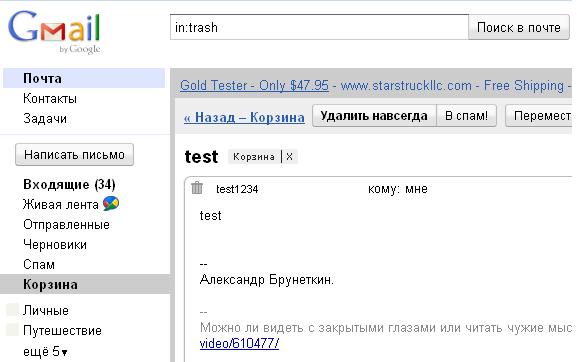The height and width of the screenshot is (362, 577).
Task: Select Почта in the sidebar
Action: 84,78
